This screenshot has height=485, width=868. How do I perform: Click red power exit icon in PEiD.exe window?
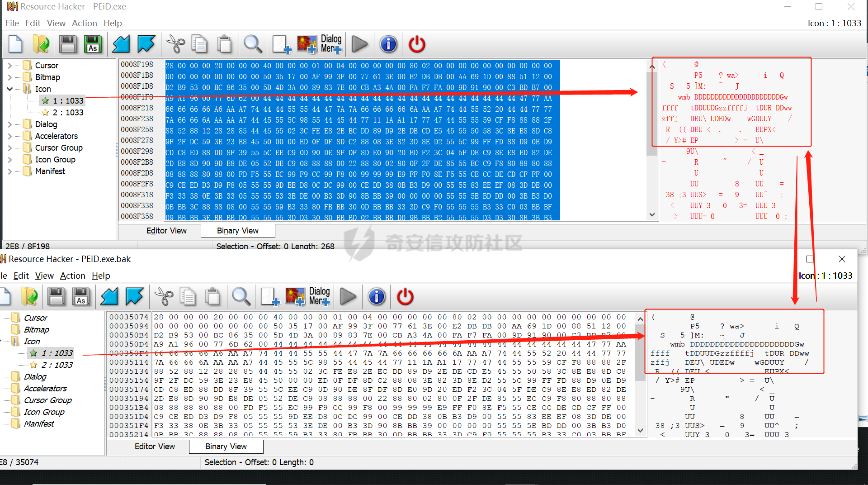pyautogui.click(x=417, y=44)
